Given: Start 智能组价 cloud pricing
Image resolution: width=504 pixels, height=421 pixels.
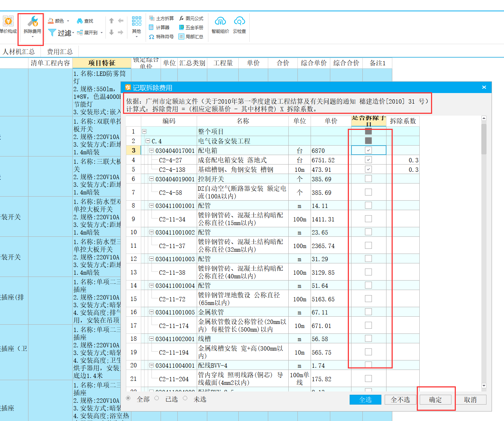Looking at the screenshot, I should (220, 24).
